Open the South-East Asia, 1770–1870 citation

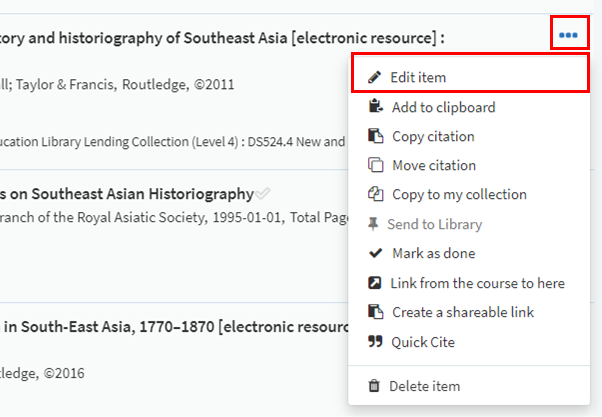pyautogui.click(x=170, y=325)
